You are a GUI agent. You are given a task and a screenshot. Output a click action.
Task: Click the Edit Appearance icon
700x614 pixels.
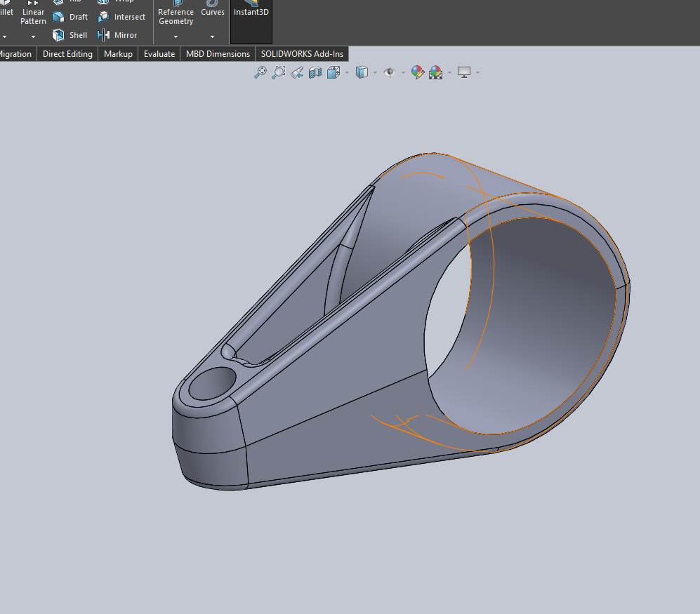(x=417, y=72)
